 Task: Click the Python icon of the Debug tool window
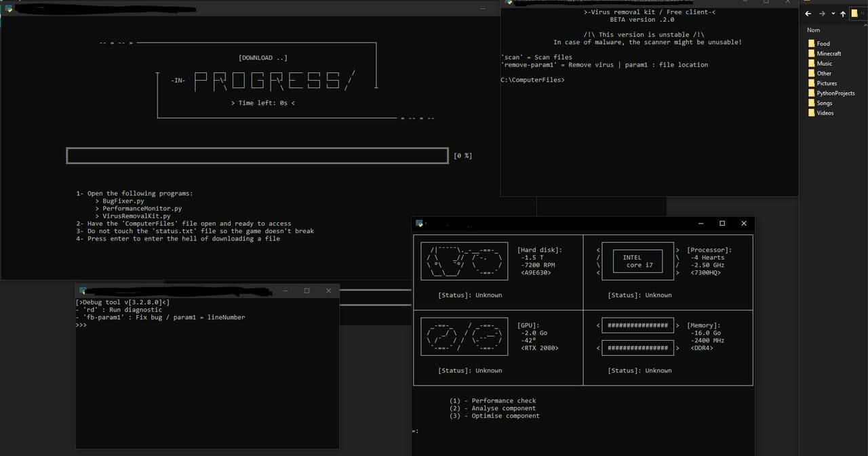pos(82,290)
